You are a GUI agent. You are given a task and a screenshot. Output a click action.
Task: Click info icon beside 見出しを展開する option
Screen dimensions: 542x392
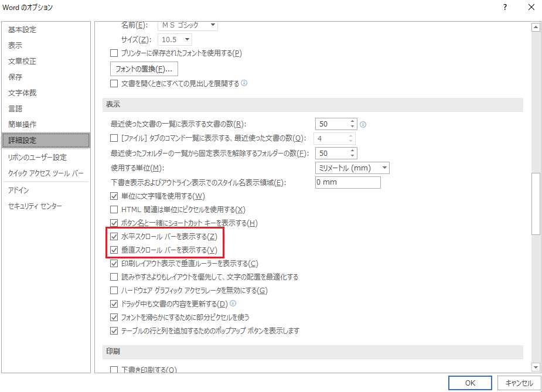pyautogui.click(x=244, y=83)
